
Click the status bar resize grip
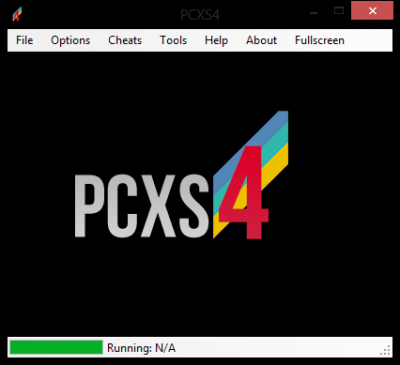tap(385, 350)
